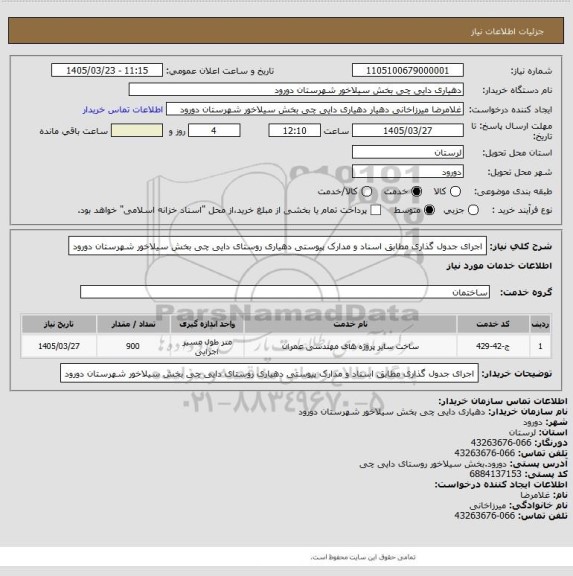Click response deadline date 1405/03/27 field
This screenshot has width=573, height=576.
pos(408,130)
